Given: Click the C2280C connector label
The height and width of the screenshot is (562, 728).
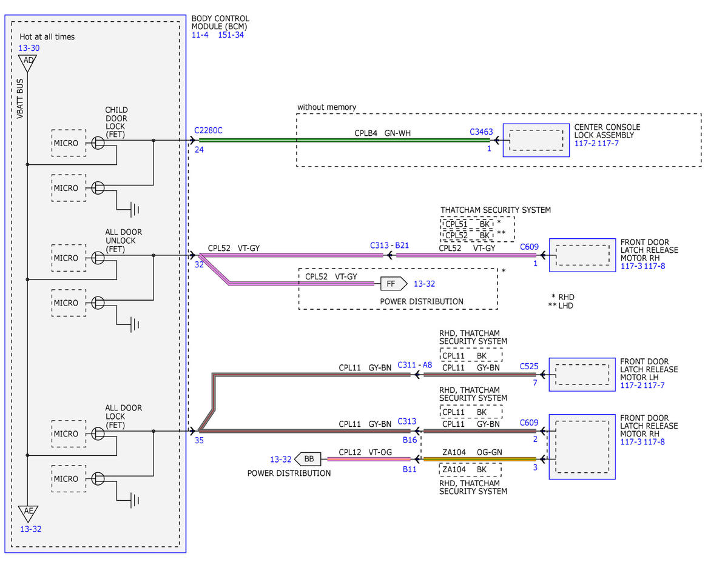Looking at the screenshot, I should (x=208, y=130).
